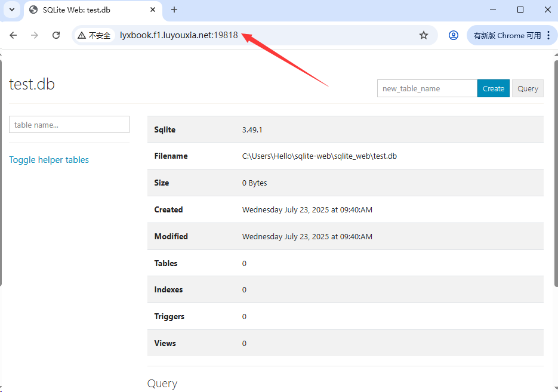Screen dimensions: 558x392
Task: Switch to the Query mode button
Action: tap(528, 88)
